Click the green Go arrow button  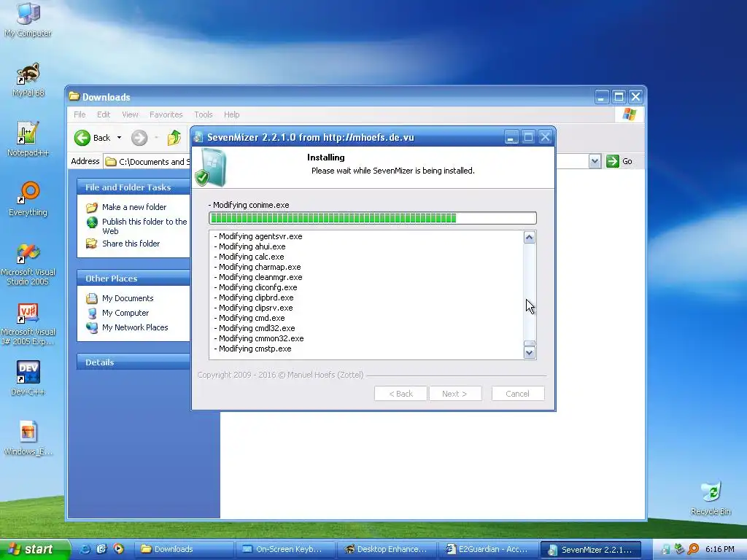click(612, 161)
